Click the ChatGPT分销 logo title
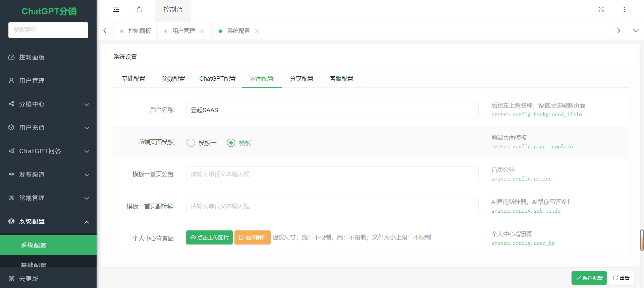Viewport: 644px width, 288px height. (x=49, y=11)
